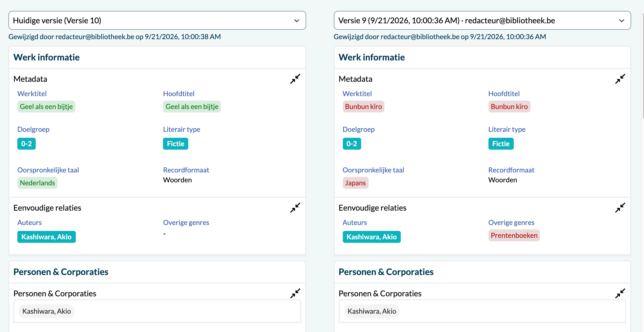Viewport: 644px width, 332px height.
Task: Click the 'Nederlands' language value
Action: pos(37,183)
